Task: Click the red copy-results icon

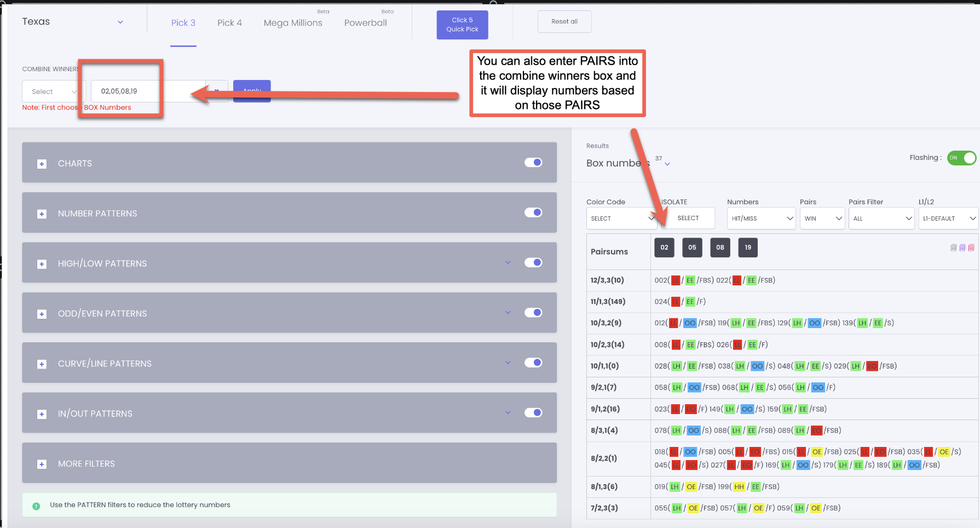Action: click(971, 248)
